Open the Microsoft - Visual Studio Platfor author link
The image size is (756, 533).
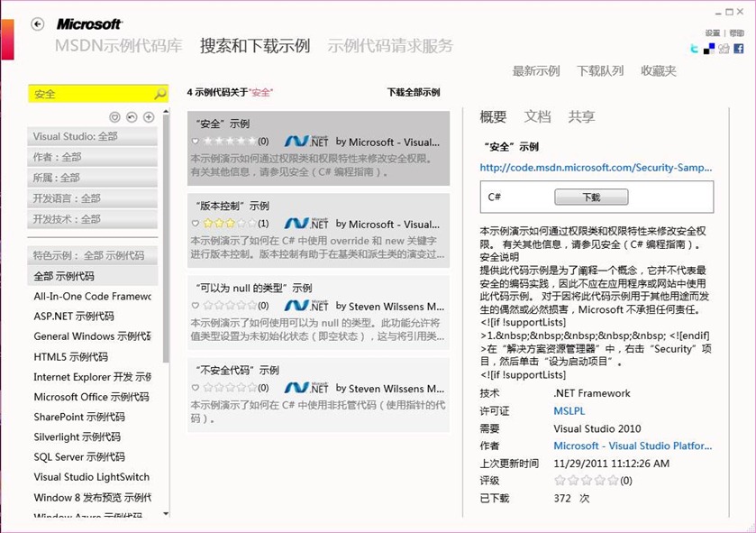point(633,446)
